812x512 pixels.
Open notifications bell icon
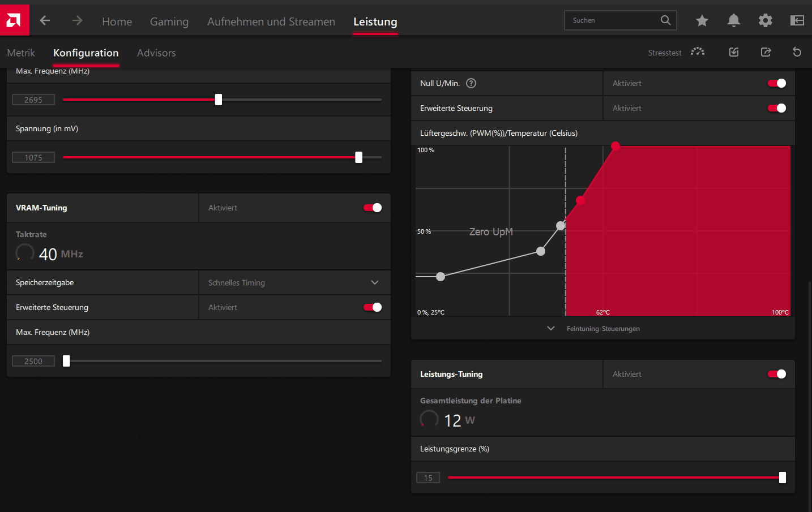tap(734, 20)
